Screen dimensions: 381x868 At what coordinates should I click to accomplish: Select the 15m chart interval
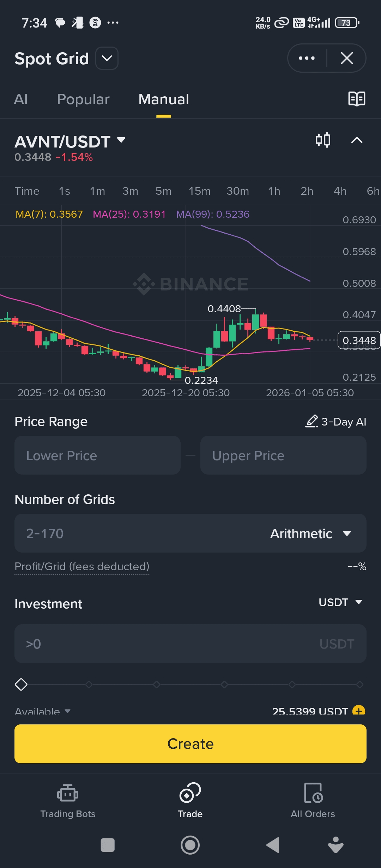pos(199,191)
